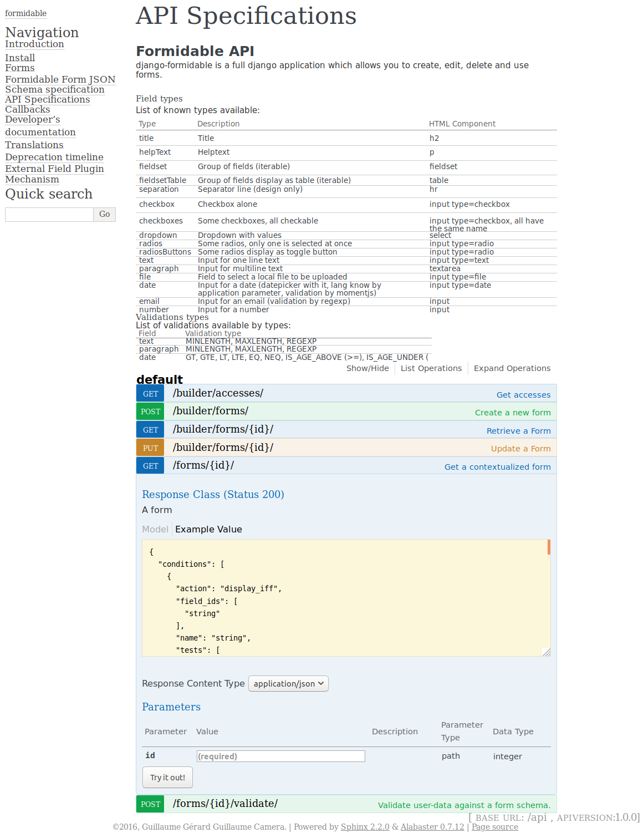Click the 'checkboxes' type cell
The height and width of the screenshot is (838, 644).
161,221
